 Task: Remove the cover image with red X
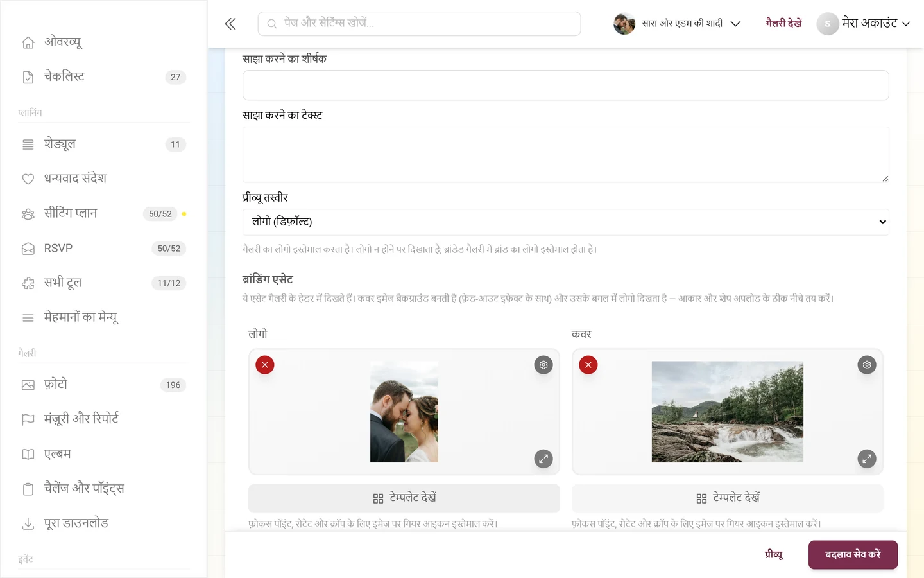coord(588,365)
